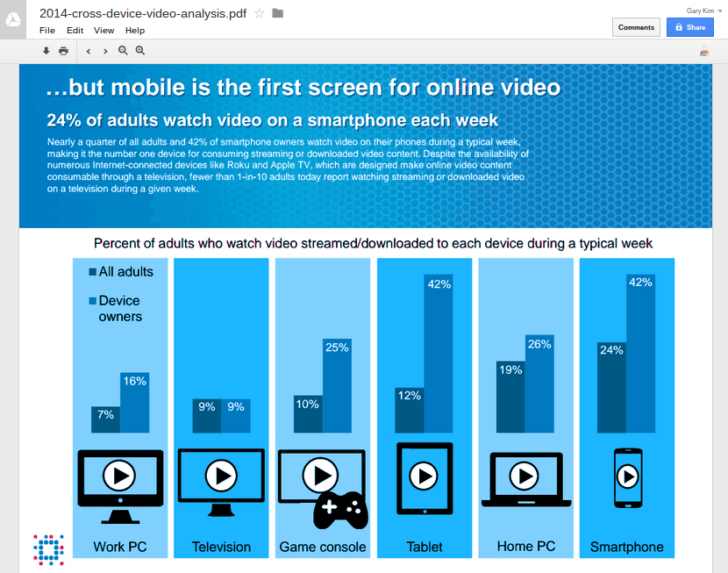Click the 'Game console' label
Viewport: 728px width, 573px height.
coord(323,547)
